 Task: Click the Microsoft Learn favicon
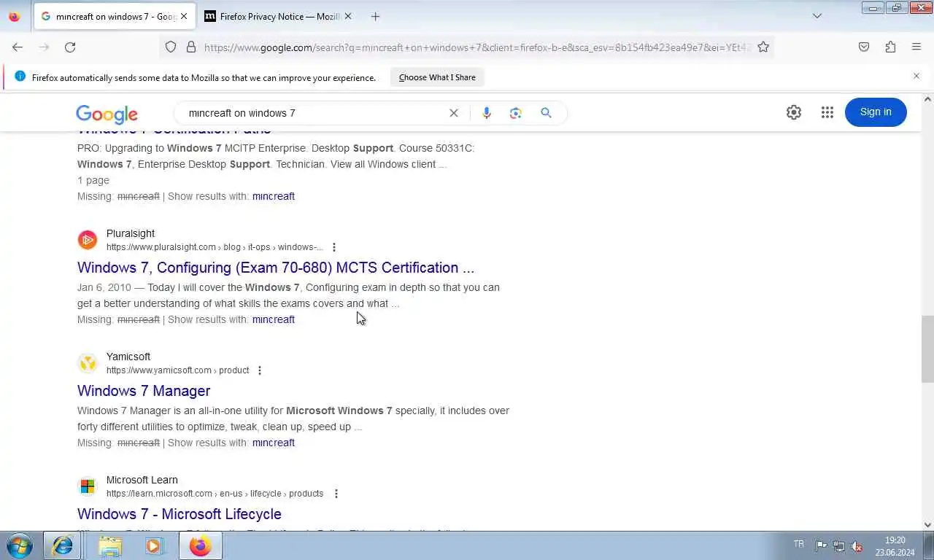tap(88, 486)
